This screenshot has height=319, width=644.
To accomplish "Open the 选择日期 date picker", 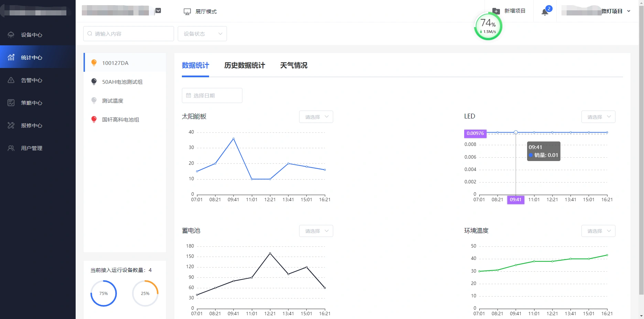I will 212,95.
